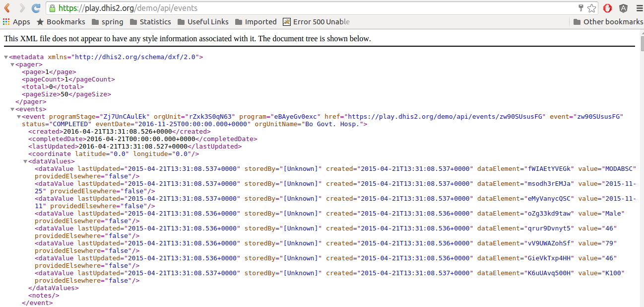Open the Statistics bookmarks folder
This screenshot has height=307, width=644.
click(x=150, y=22)
